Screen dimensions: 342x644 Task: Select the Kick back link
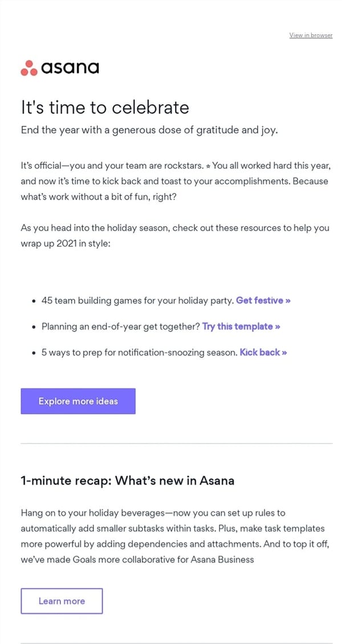point(259,352)
